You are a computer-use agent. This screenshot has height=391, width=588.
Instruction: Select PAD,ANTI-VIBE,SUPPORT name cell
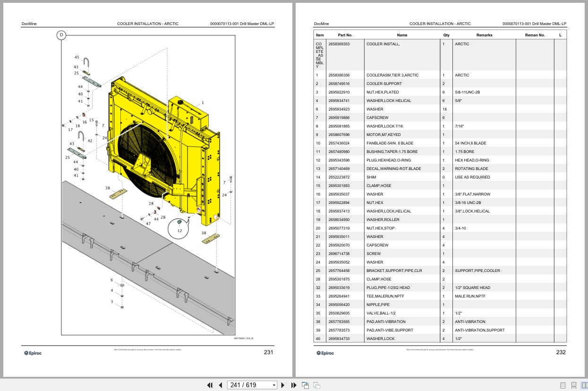(390, 330)
